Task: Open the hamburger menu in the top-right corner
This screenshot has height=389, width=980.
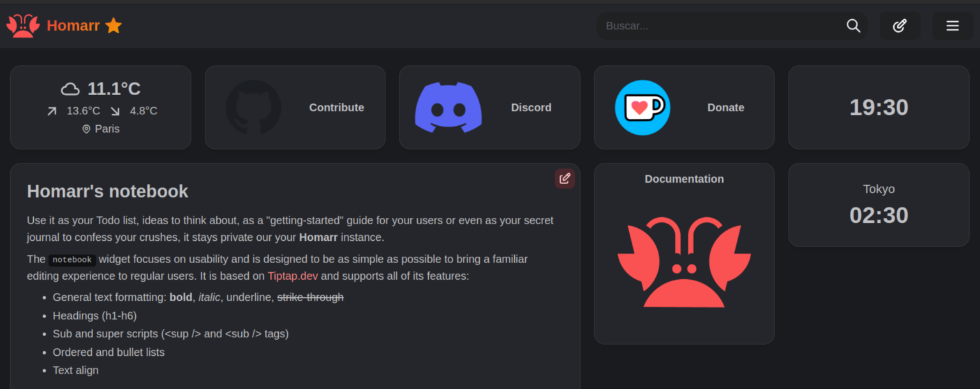Action: click(x=953, y=26)
